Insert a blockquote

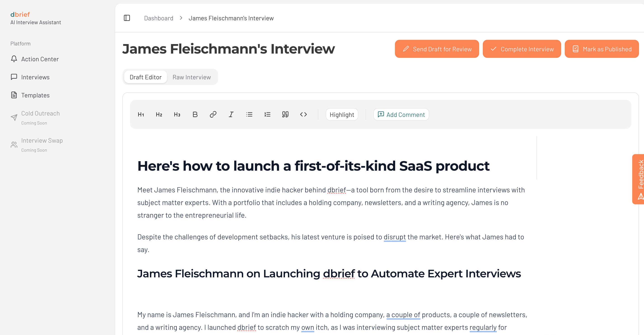[x=285, y=115]
